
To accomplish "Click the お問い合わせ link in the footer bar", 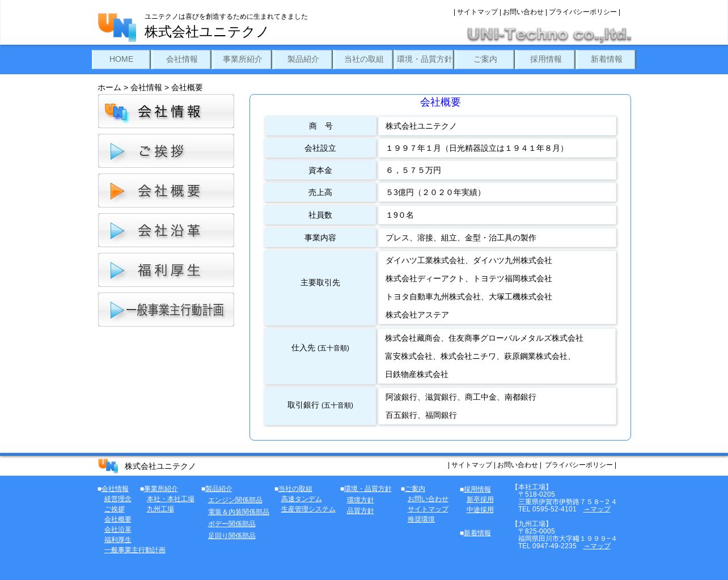I will tap(518, 465).
